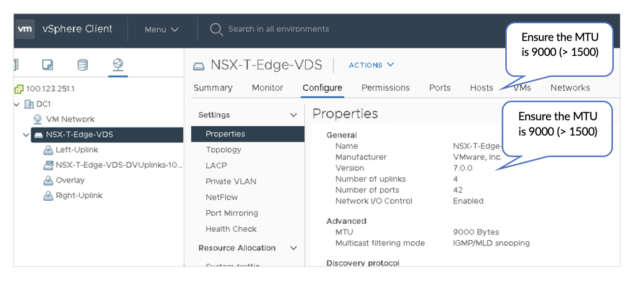Select the VM Network icon
The height and width of the screenshot is (285, 644).
[x=38, y=119]
